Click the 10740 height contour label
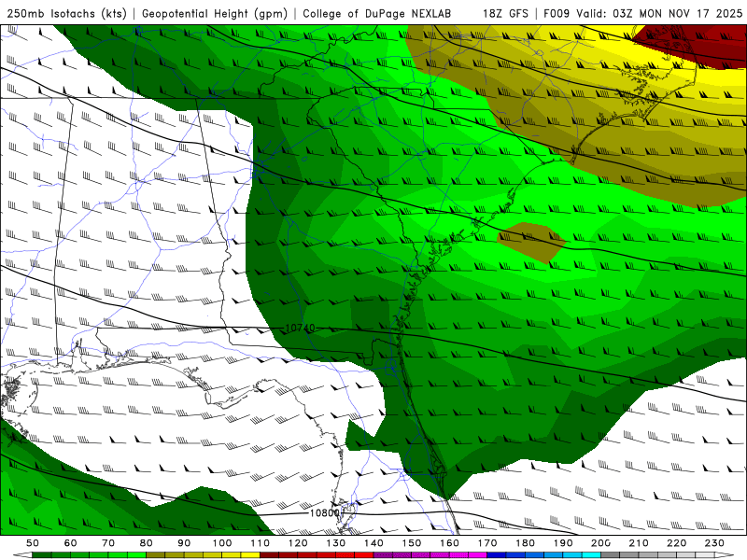This screenshot has height=560, width=747. 300,329
